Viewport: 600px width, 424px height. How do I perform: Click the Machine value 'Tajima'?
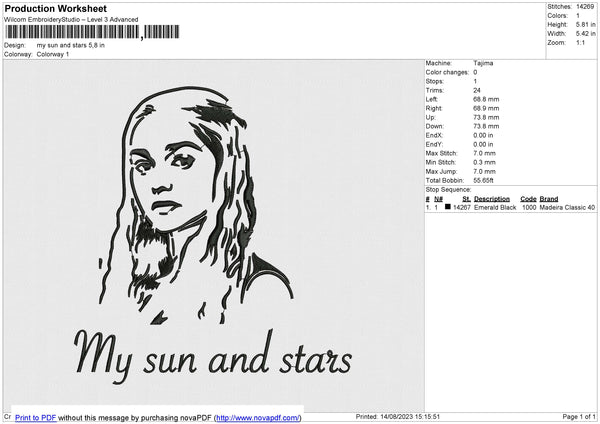[483, 63]
